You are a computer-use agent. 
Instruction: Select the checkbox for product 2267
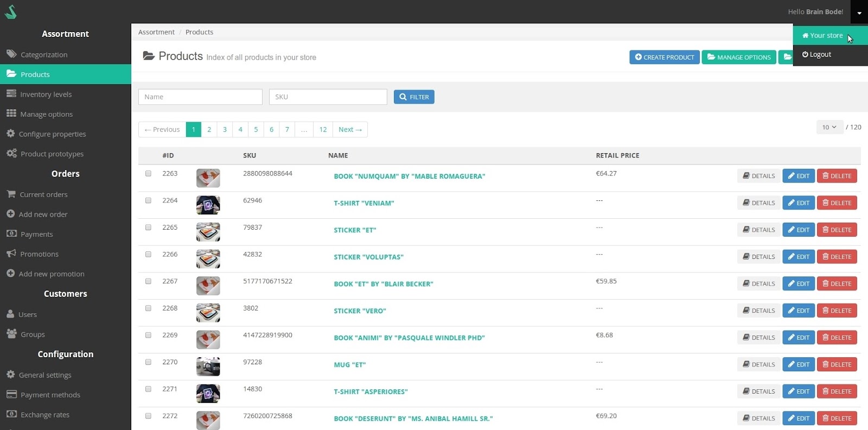pyautogui.click(x=148, y=281)
